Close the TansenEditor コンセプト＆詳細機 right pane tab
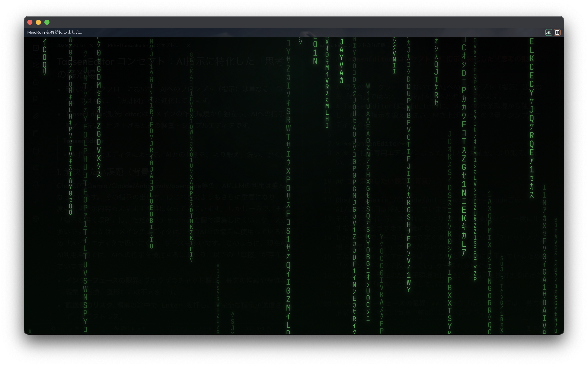The height and width of the screenshot is (366, 588). [396, 45]
